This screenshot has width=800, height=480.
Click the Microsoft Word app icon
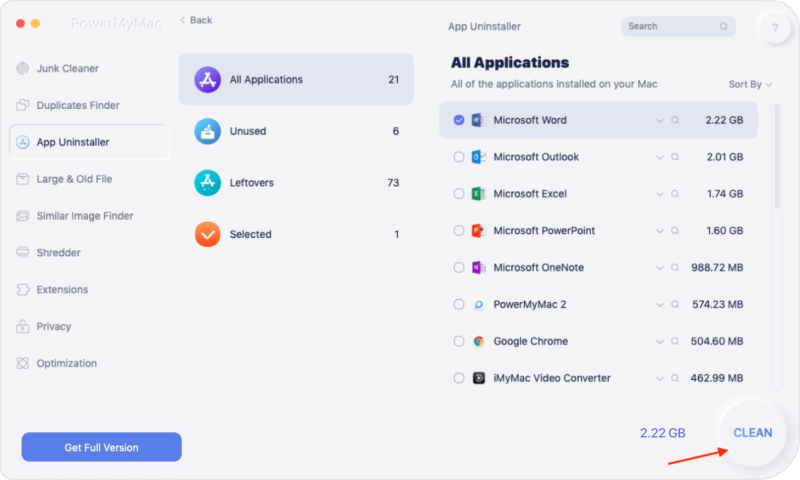tap(478, 120)
